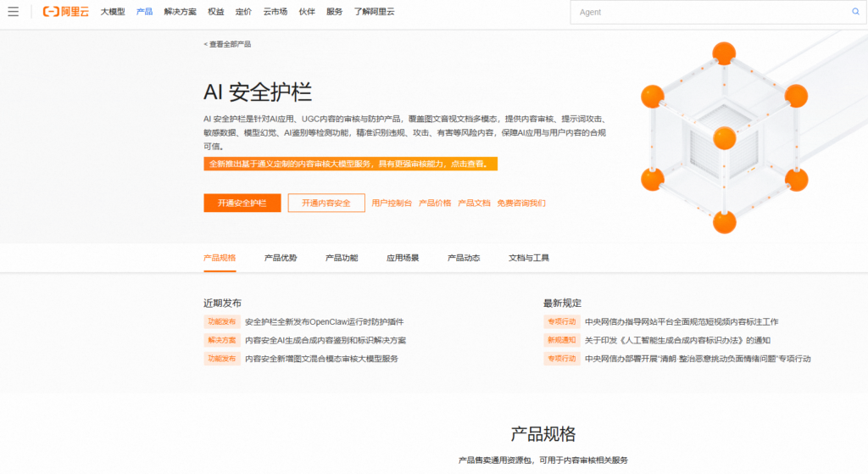Open the 产品 menu
Screen dimensions: 868x474
pos(144,12)
